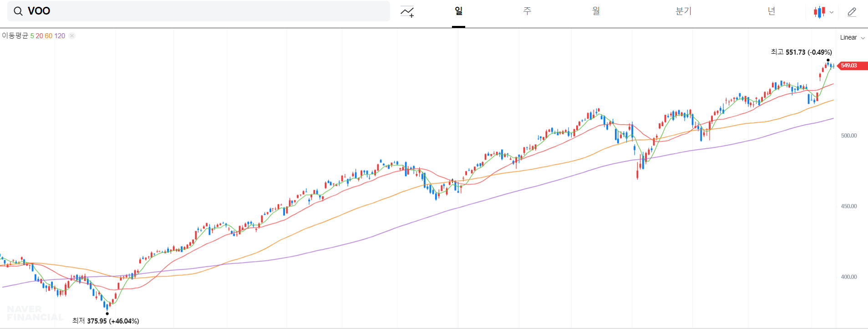Click the 500.00 price axis label
868x329 pixels.
point(849,136)
